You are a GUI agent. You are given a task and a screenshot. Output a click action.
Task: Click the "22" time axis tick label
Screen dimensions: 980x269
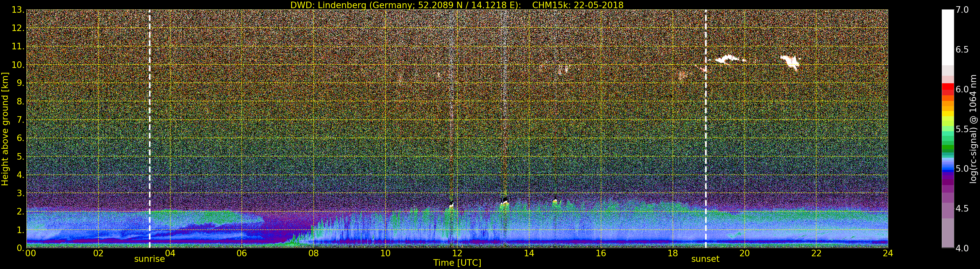(816, 253)
